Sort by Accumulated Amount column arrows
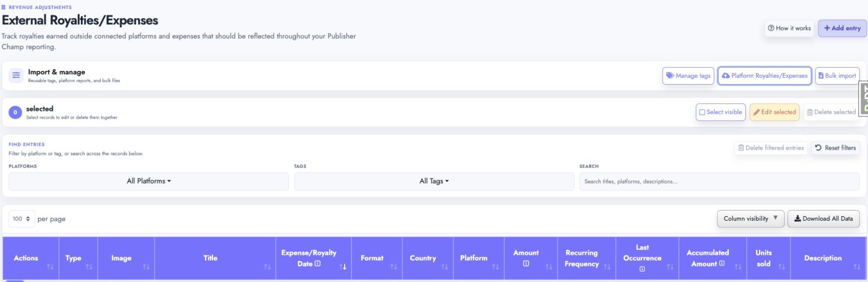 738,267
